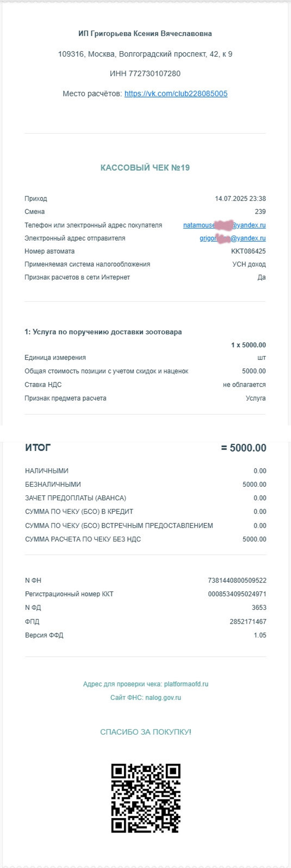291x868 pixels.
Task: Open the vk.com/club228085005 link
Action: (x=176, y=94)
